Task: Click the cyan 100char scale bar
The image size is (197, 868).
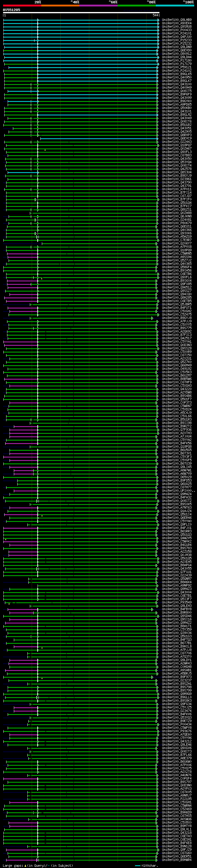Action: tap(137, 866)
